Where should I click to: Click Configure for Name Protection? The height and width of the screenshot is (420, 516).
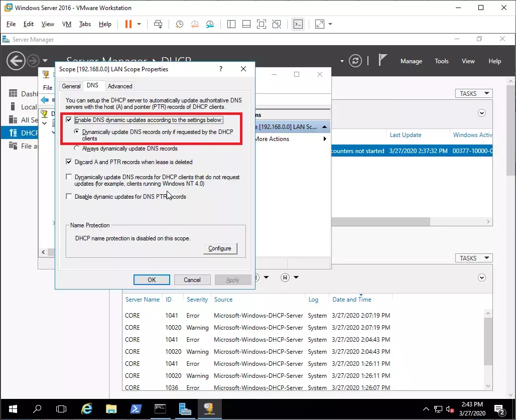(x=220, y=248)
